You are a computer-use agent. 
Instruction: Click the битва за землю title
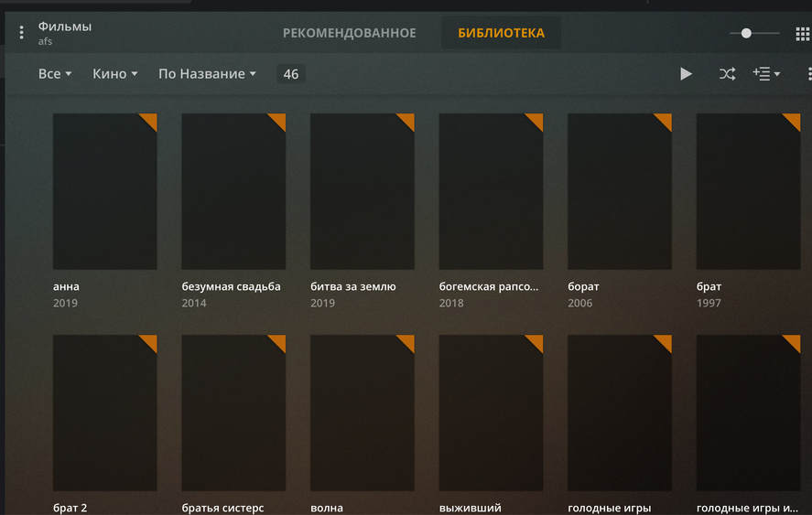352,286
